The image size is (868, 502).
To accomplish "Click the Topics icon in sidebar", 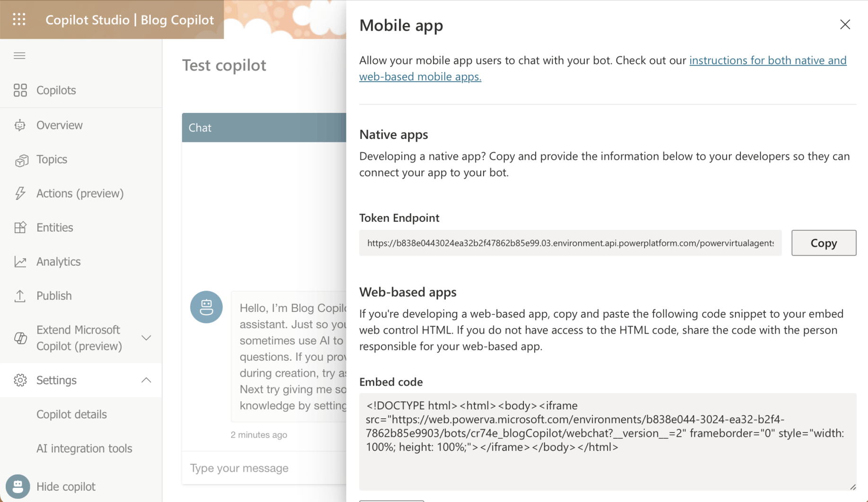I will (21, 160).
